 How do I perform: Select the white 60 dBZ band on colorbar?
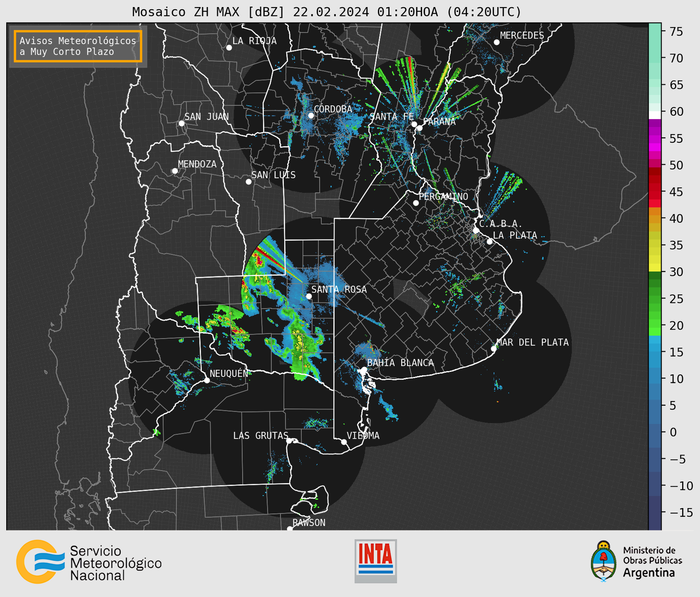[655, 115]
